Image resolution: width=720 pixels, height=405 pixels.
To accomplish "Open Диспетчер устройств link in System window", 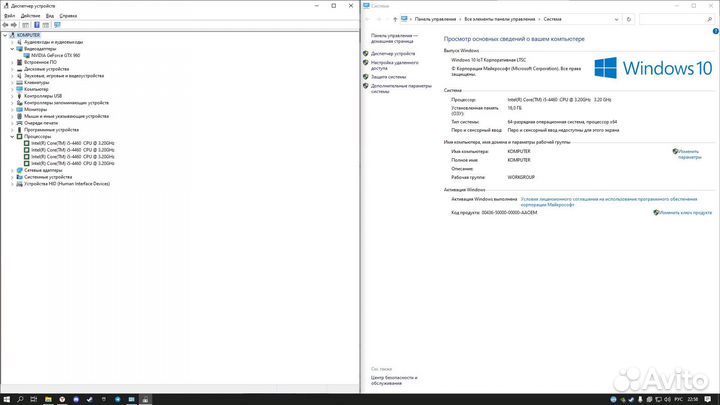I will point(393,54).
